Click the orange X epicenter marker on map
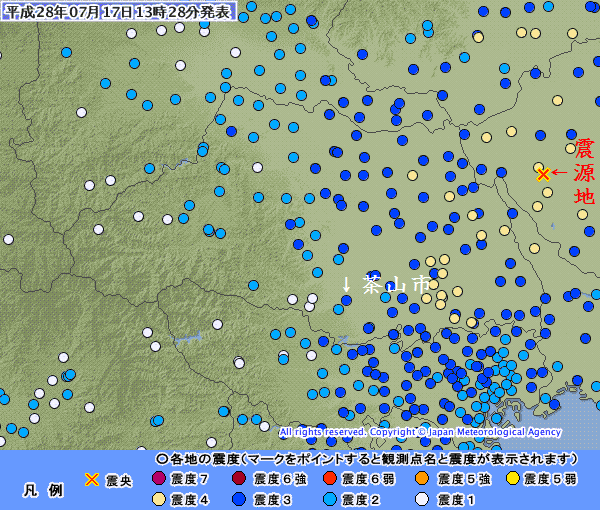The height and width of the screenshot is (510, 600). (x=543, y=174)
